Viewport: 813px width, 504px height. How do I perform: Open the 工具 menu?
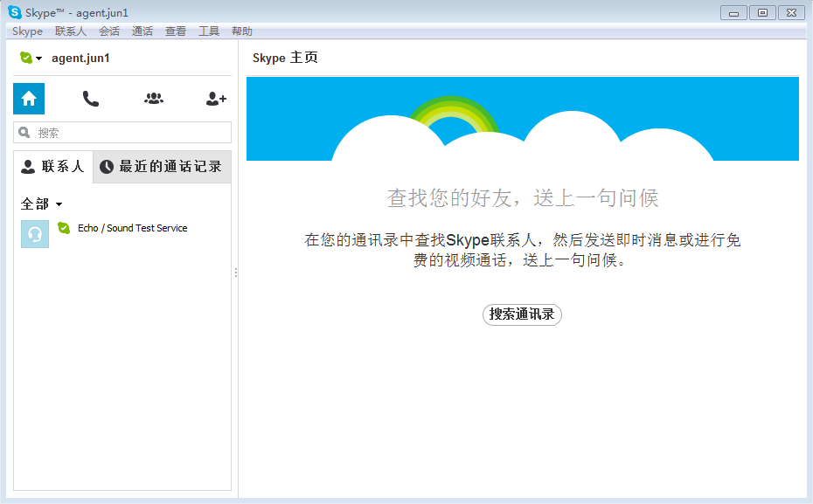[208, 31]
